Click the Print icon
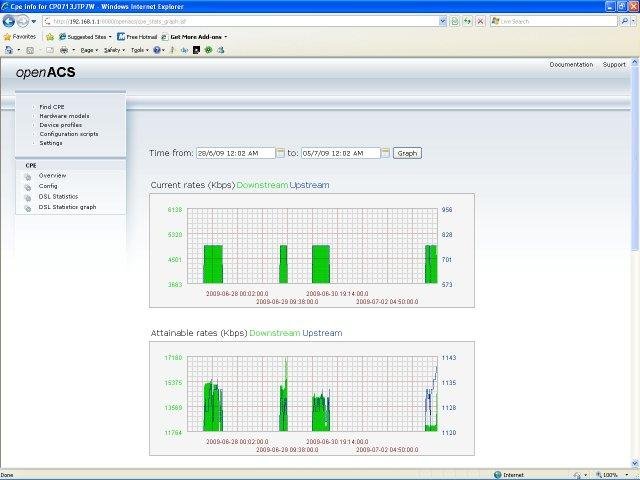This screenshot has width=640, height=480. 64,50
